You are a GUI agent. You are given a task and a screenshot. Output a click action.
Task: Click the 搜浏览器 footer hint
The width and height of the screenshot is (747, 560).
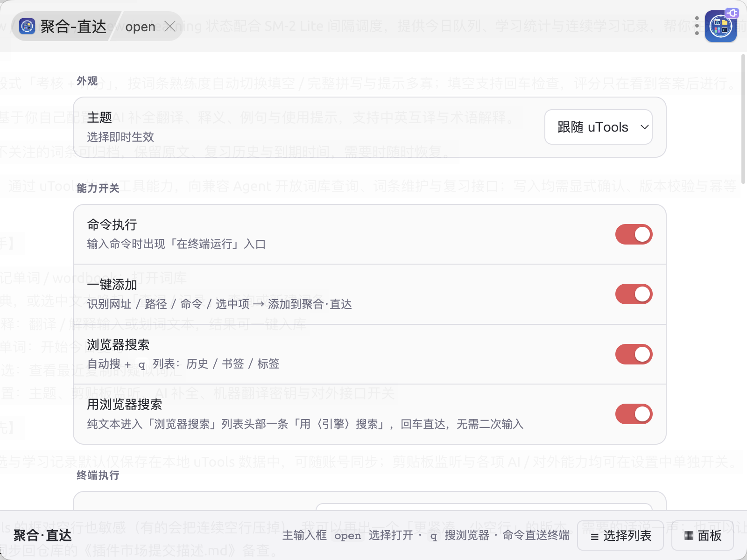[467, 535]
